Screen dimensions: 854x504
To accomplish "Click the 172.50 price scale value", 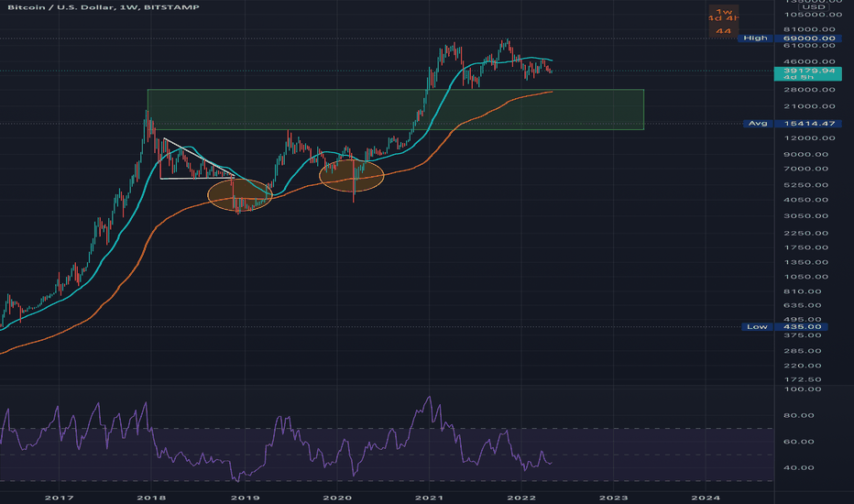I will (x=803, y=379).
